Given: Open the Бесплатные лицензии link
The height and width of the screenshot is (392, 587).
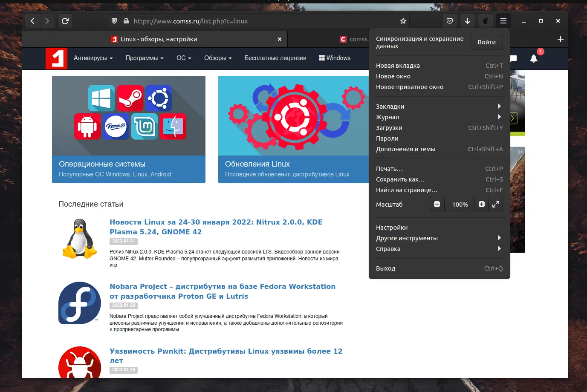Looking at the screenshot, I should 275,58.
